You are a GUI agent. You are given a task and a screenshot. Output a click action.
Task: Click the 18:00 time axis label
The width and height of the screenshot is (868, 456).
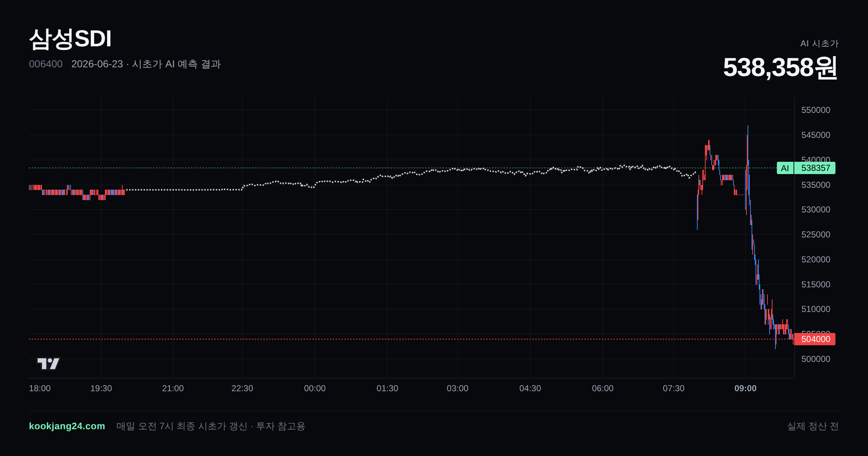40,388
